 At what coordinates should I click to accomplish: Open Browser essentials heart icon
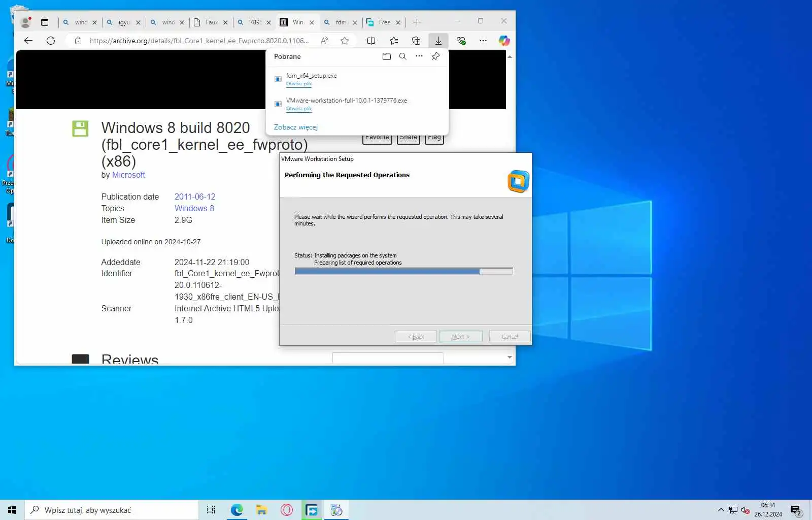(461, 41)
